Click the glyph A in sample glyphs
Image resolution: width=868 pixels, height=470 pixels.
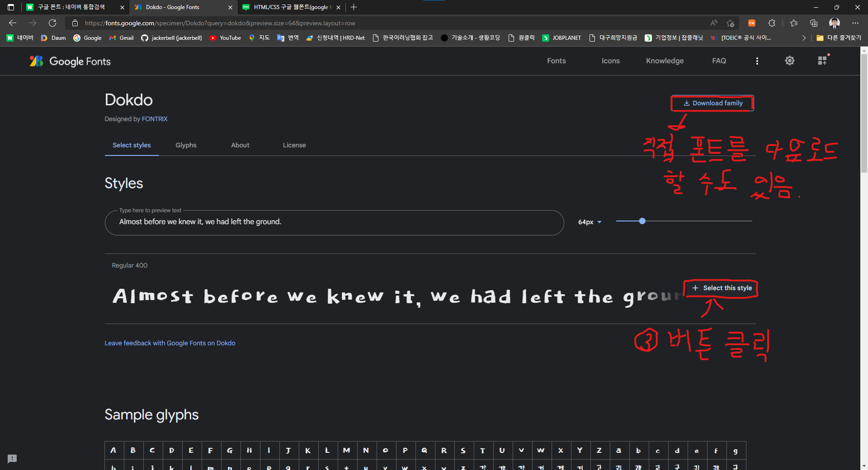[x=113, y=451]
